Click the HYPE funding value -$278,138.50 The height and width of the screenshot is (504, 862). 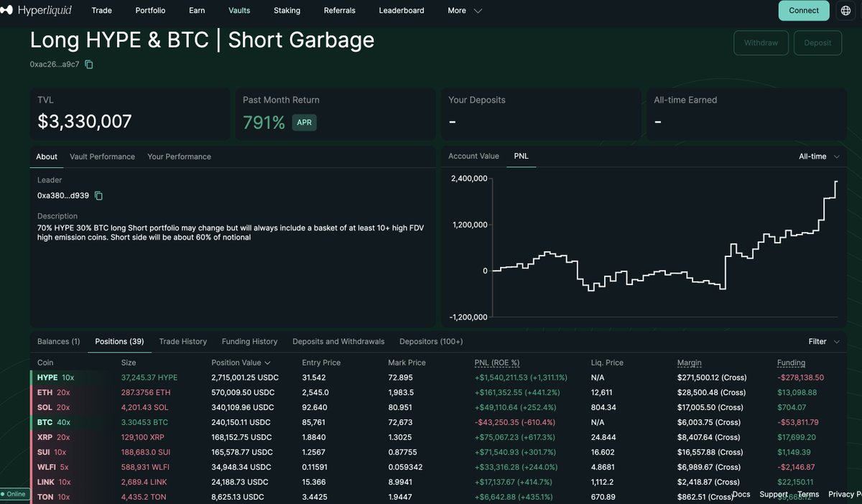(x=800, y=378)
